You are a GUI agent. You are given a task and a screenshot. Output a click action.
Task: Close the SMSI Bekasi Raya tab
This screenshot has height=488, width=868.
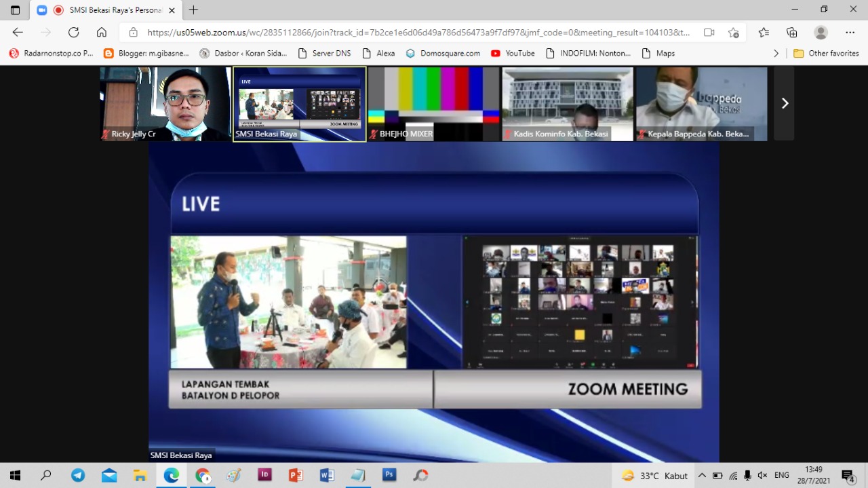(x=172, y=10)
